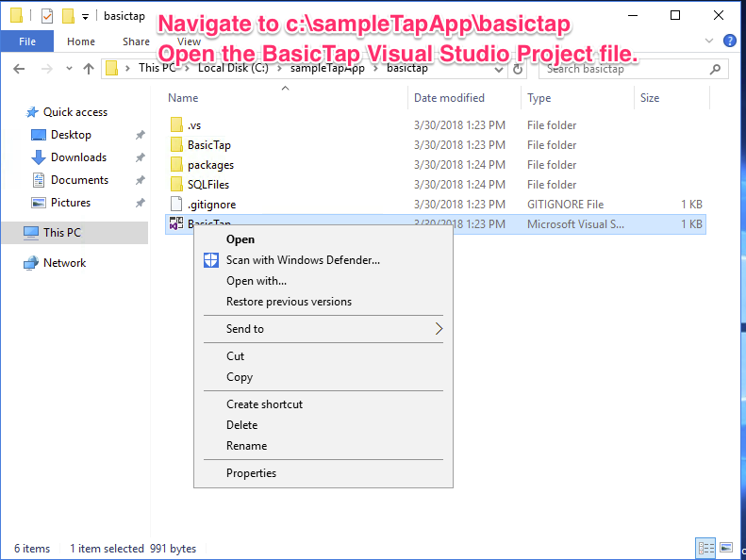Open Documents in navigation pane
This screenshot has width=746, height=560.
(79, 180)
